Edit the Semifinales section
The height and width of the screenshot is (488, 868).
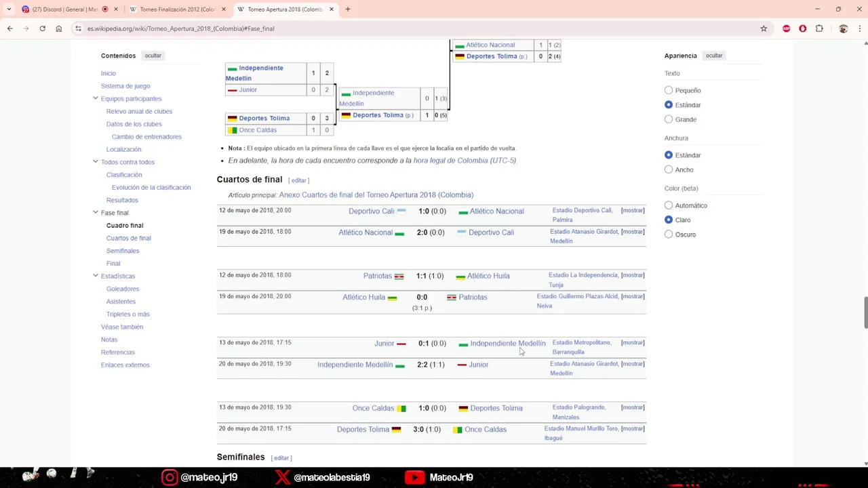pyautogui.click(x=281, y=458)
